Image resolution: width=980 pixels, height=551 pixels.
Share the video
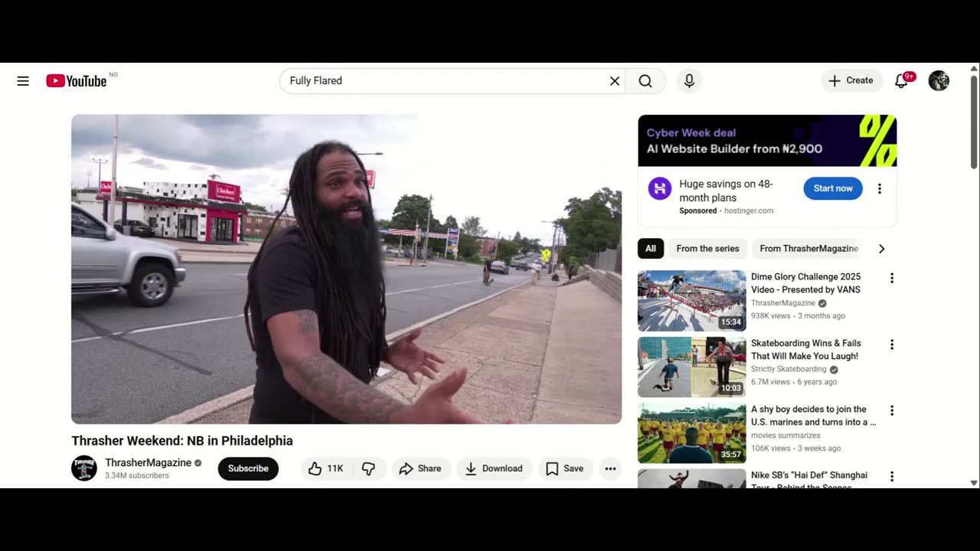point(420,468)
